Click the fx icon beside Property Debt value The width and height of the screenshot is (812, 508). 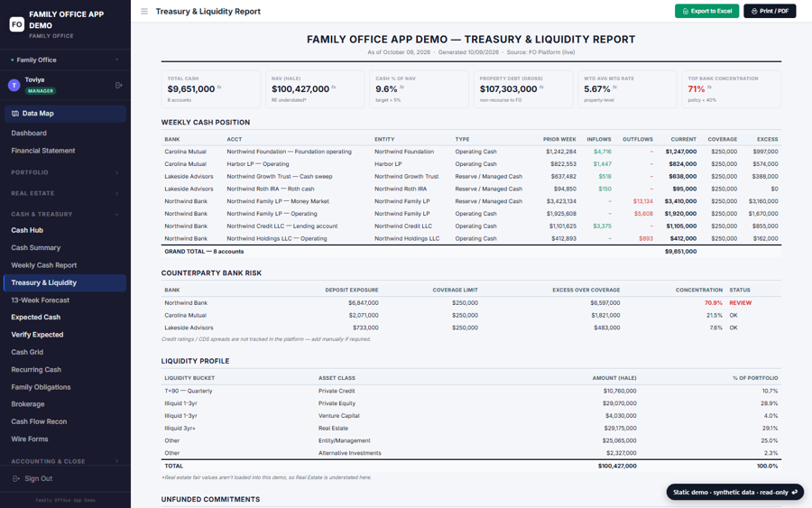click(x=541, y=87)
